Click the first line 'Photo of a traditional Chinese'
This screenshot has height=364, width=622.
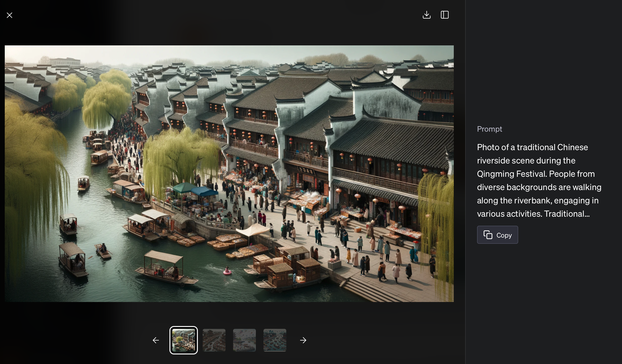tap(532, 147)
